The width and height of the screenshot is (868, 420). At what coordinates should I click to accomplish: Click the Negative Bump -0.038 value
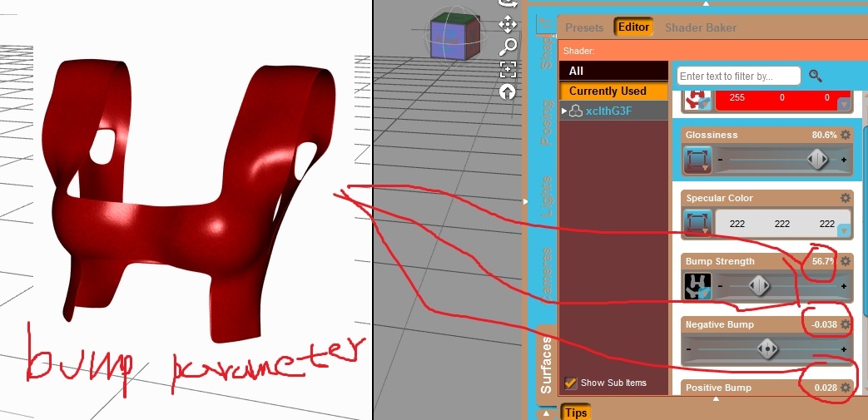pyautogui.click(x=824, y=324)
